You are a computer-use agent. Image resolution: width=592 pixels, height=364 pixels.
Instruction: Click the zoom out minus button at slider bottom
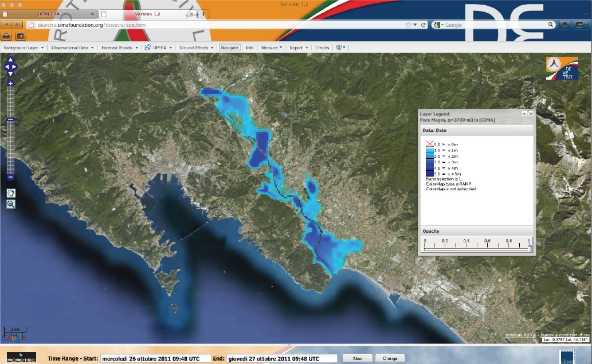[11, 178]
